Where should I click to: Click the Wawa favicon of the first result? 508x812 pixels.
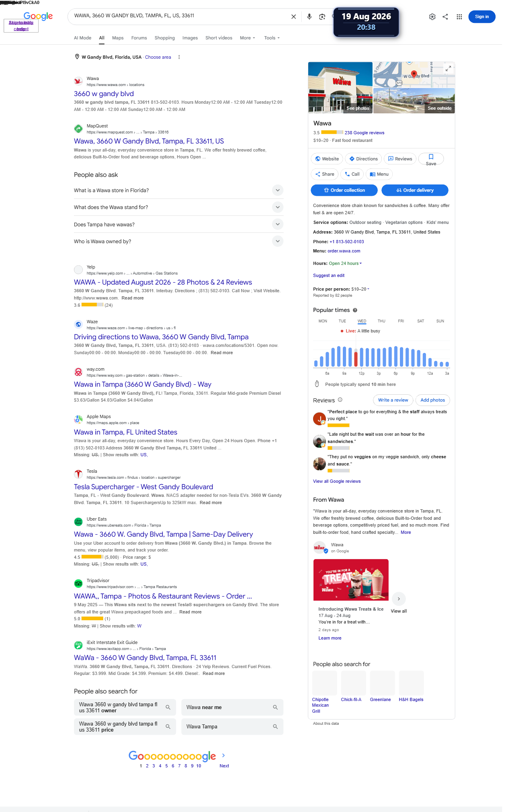click(78, 81)
